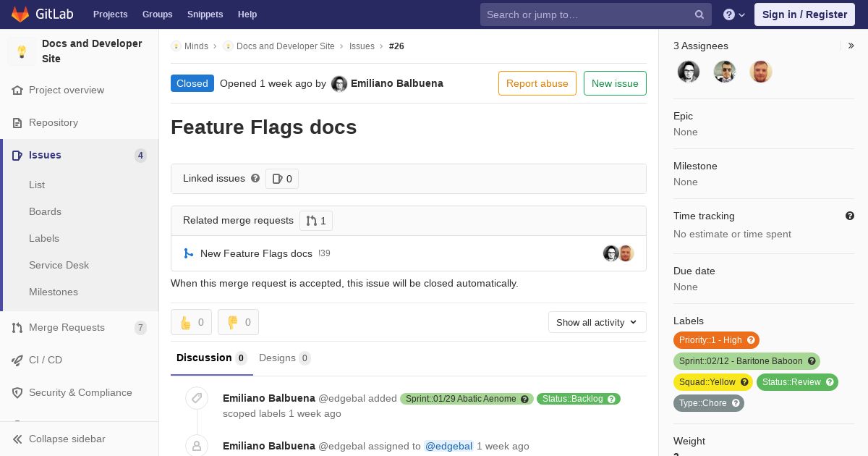Screen dimensions: 868x456
Task: Click the Security & Compliance shield icon
Action: (x=17, y=393)
